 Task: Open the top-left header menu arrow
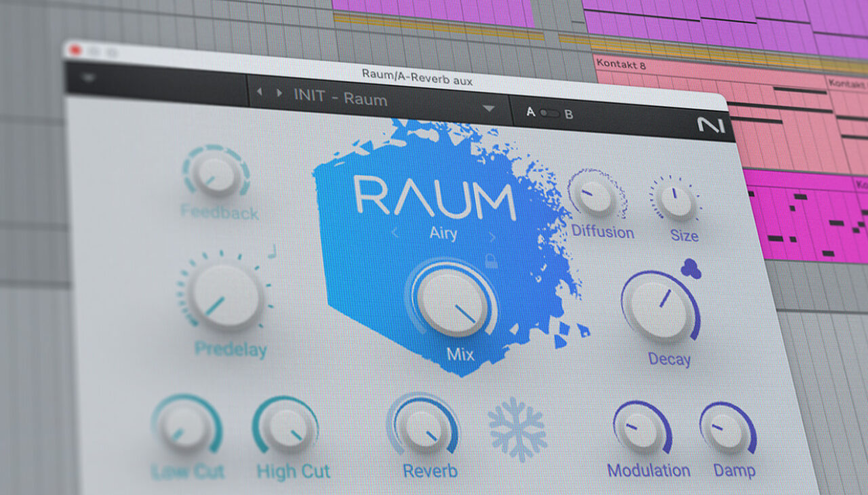pos(88,77)
